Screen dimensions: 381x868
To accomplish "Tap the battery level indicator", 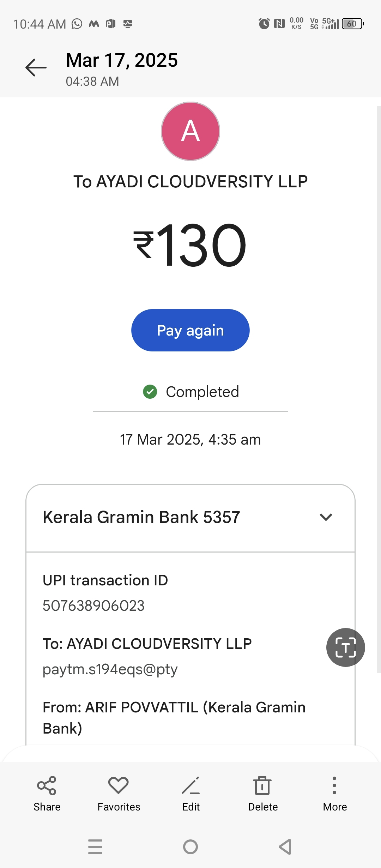I will click(x=352, y=24).
